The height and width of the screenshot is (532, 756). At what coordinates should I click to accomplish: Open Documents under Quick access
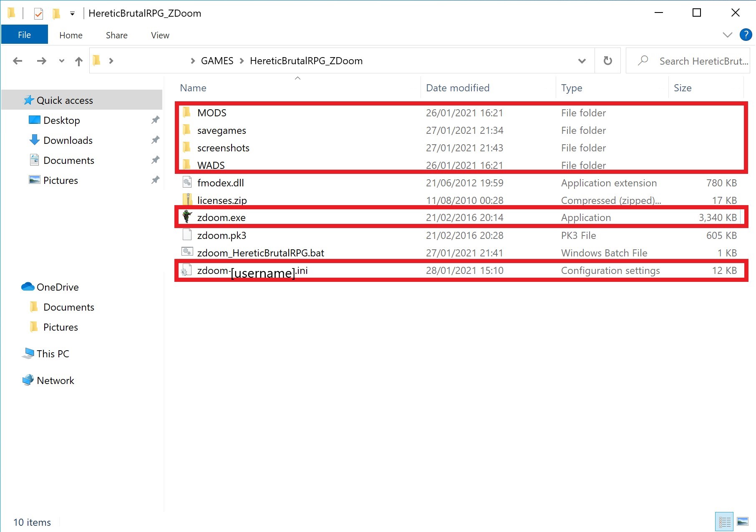click(x=69, y=161)
